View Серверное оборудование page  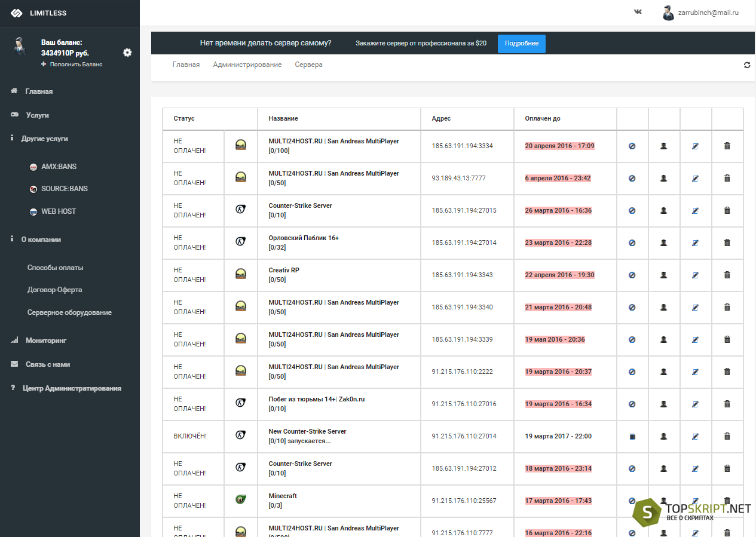pos(69,312)
